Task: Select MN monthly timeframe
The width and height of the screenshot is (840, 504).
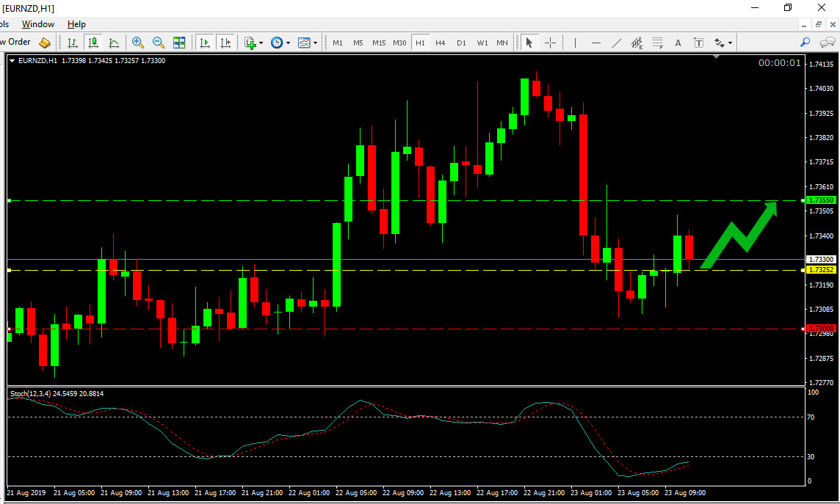Action: click(x=502, y=43)
